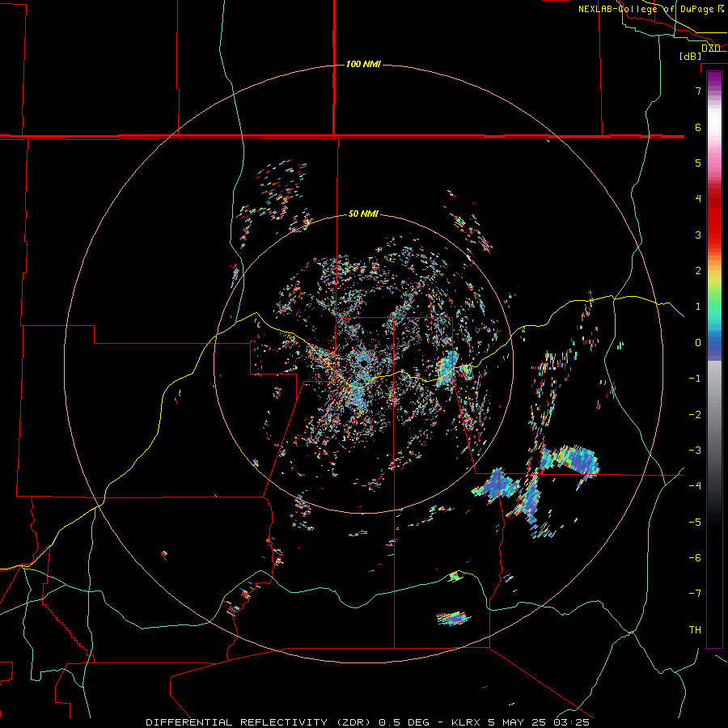Click the TH label on the color scale
The width and height of the screenshot is (728, 728).
[x=695, y=630]
